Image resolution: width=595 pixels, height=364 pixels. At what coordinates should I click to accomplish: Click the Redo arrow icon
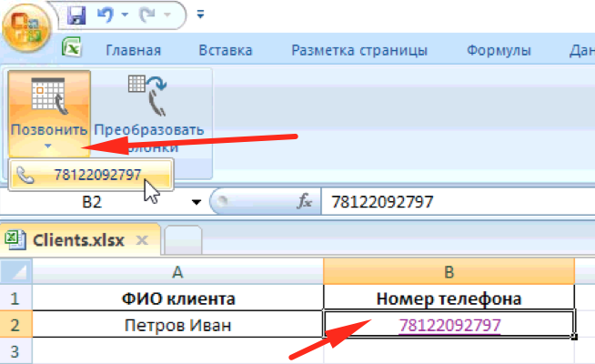(147, 15)
